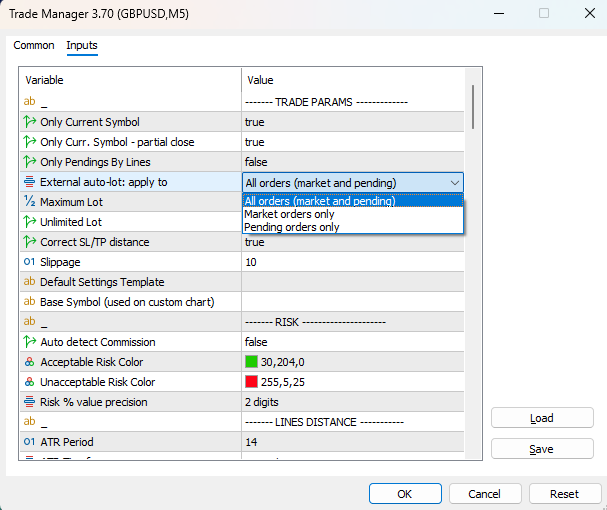Image resolution: width=607 pixels, height=510 pixels.
Task: Choose Pending orders only option
Action: click(x=353, y=227)
